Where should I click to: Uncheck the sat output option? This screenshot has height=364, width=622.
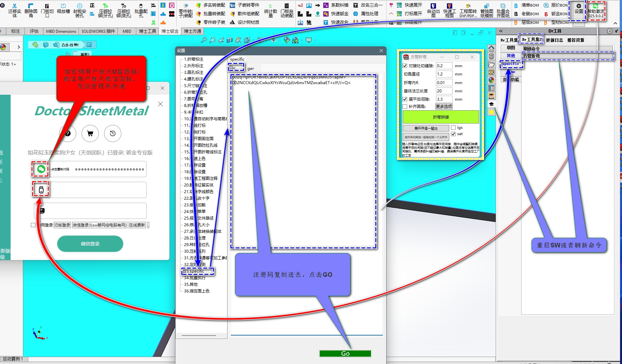point(453,134)
